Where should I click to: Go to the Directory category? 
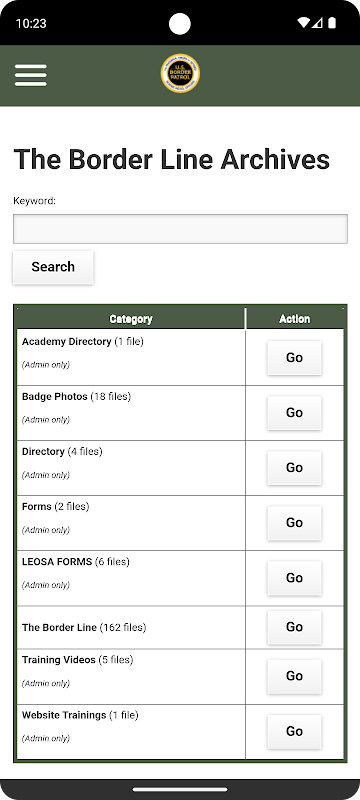(294, 468)
